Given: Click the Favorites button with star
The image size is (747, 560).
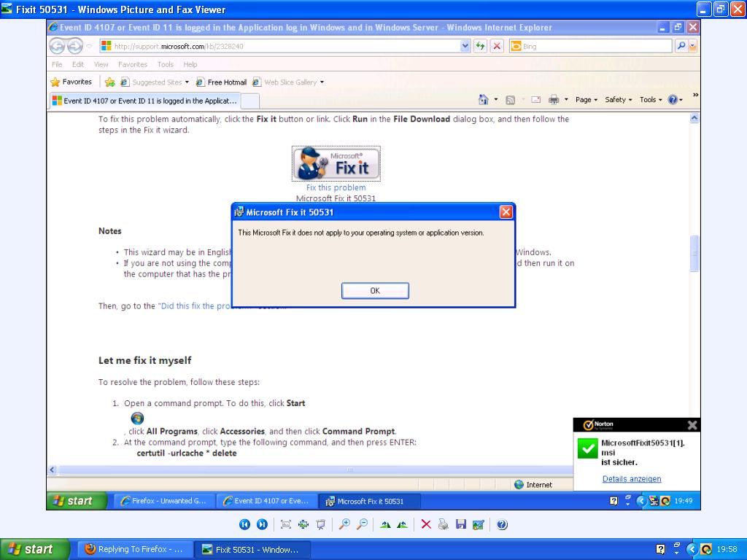Looking at the screenshot, I should click(x=71, y=82).
